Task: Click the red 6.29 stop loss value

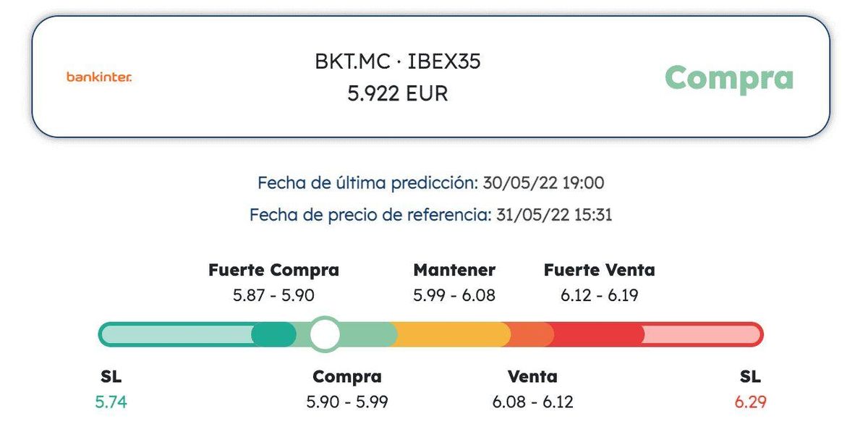Action: [x=750, y=402]
